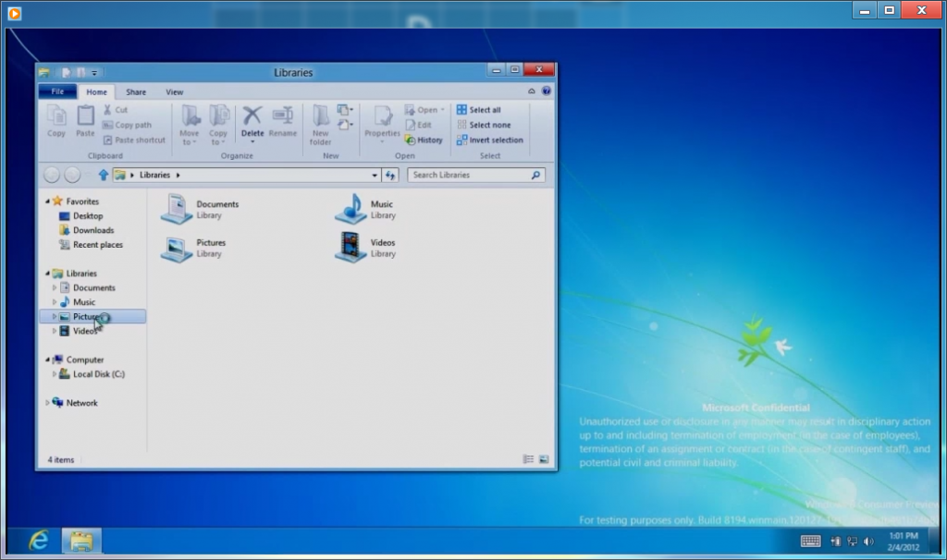Select Local Disk (C:) in navigation pane
Screen dimensions: 947x560
point(92,374)
